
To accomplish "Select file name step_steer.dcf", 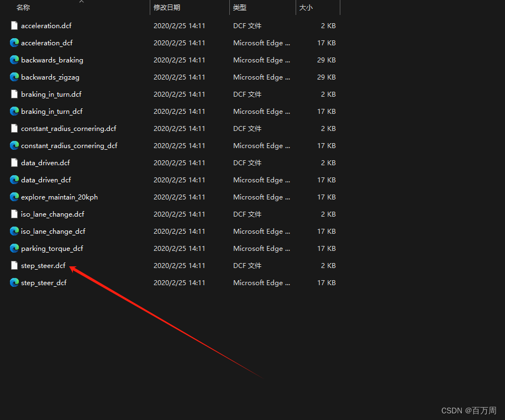I will tap(43, 266).
